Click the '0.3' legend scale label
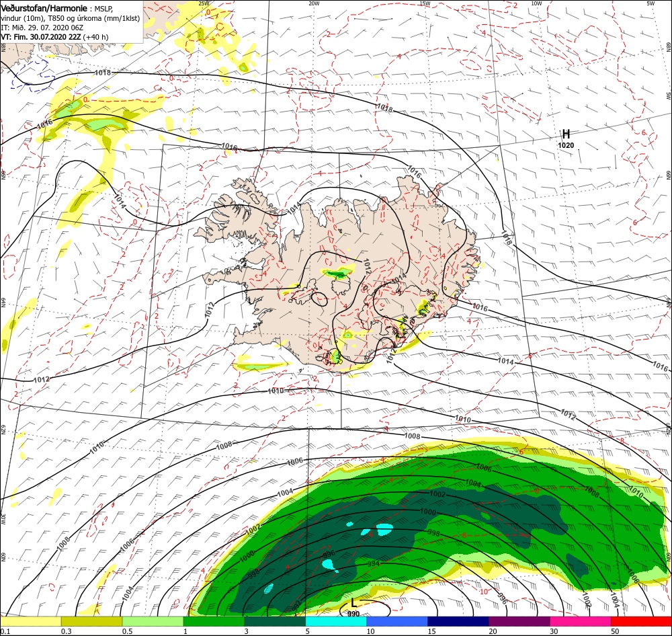 pos(67,631)
